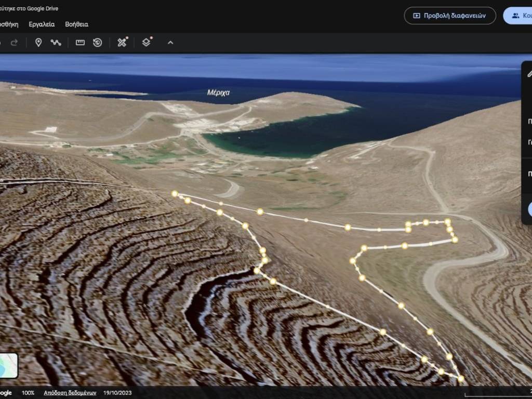Click the 19/10/2023 imagery date
Viewport: 532px width, 399px height.
[x=118, y=393]
